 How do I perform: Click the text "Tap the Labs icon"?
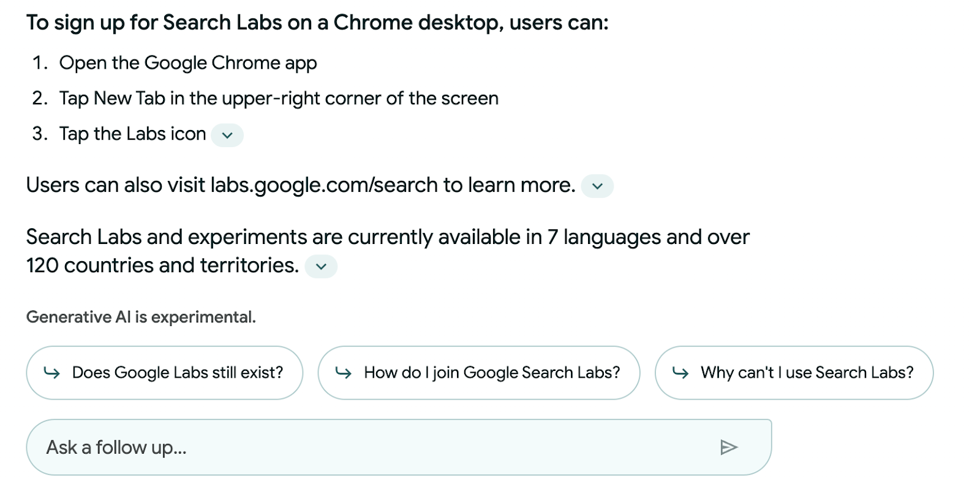(132, 134)
